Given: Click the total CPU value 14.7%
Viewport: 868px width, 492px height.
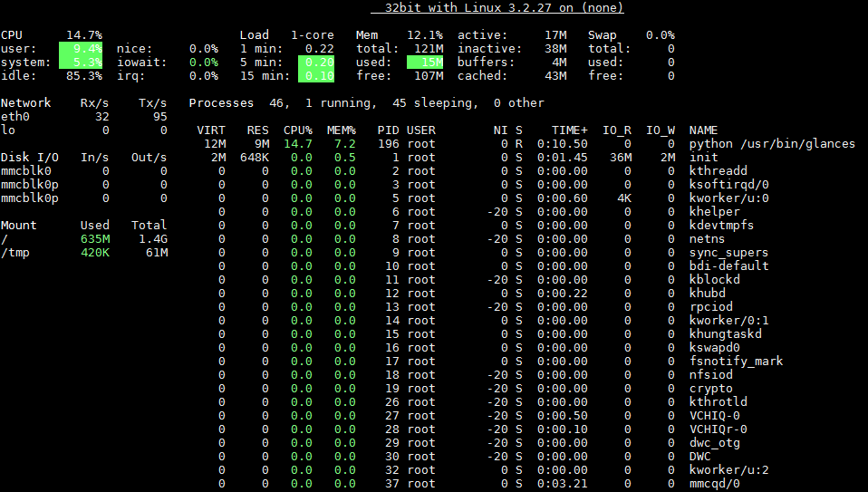Looking at the screenshot, I should click(84, 34).
